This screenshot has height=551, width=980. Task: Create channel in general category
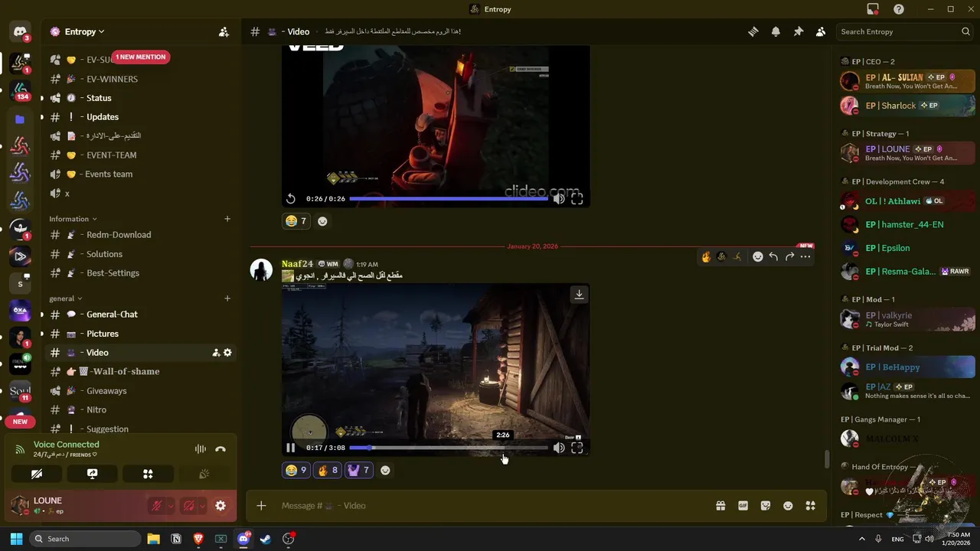coord(227,298)
